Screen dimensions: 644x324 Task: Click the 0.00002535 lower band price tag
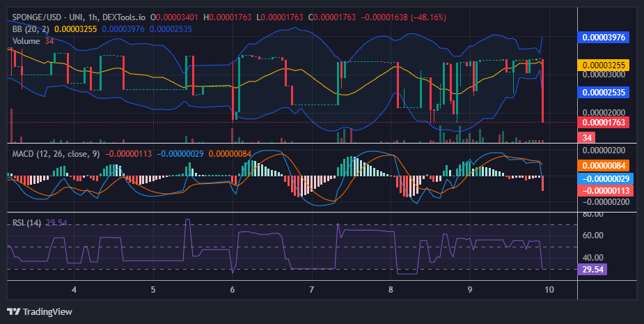tap(604, 92)
